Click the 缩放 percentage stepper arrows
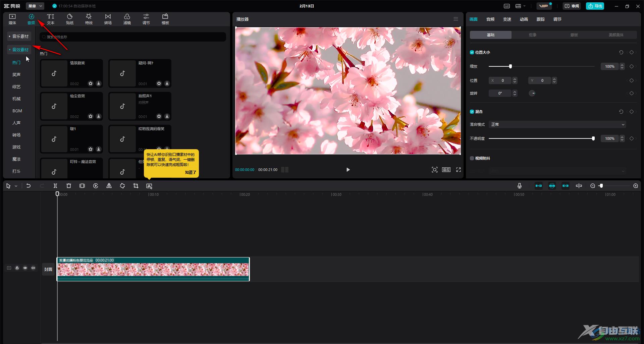 point(622,66)
